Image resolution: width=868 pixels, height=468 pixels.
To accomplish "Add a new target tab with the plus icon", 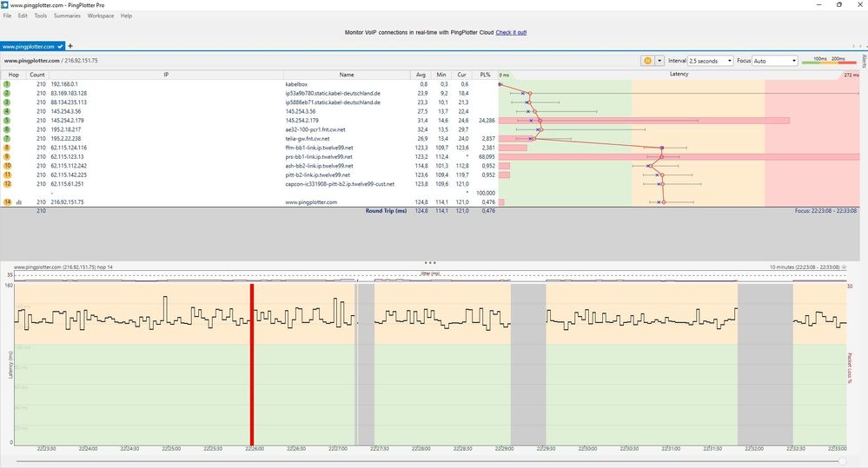I will coord(70,46).
